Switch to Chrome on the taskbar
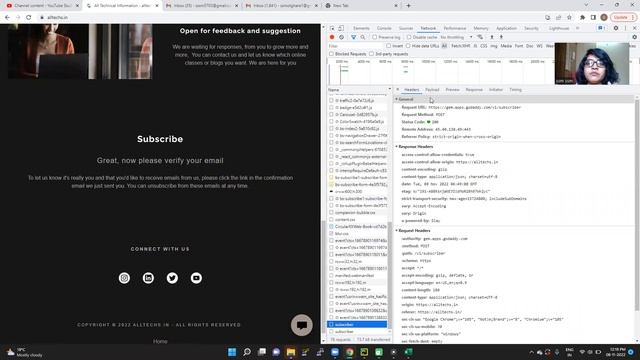Viewport: 640px width, 360px height. [x=350, y=352]
